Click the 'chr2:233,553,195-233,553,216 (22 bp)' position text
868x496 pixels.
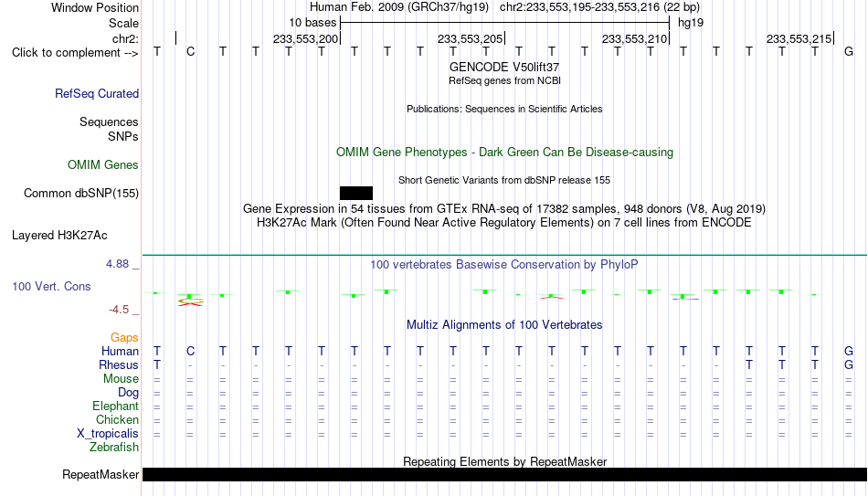tap(599, 7)
